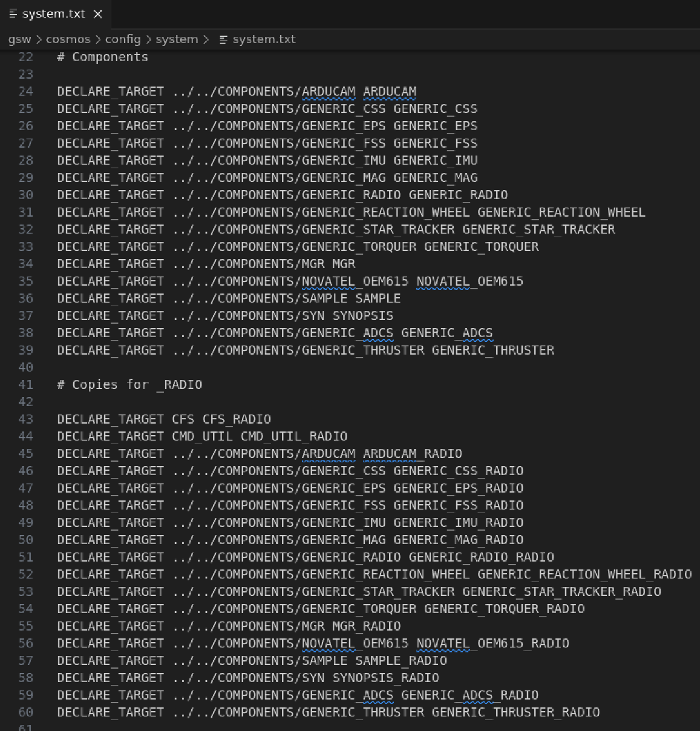Screen dimensions: 700x731
Task: Click NOVATEL_OEM615_RADIO on line 56
Action: 493,643
